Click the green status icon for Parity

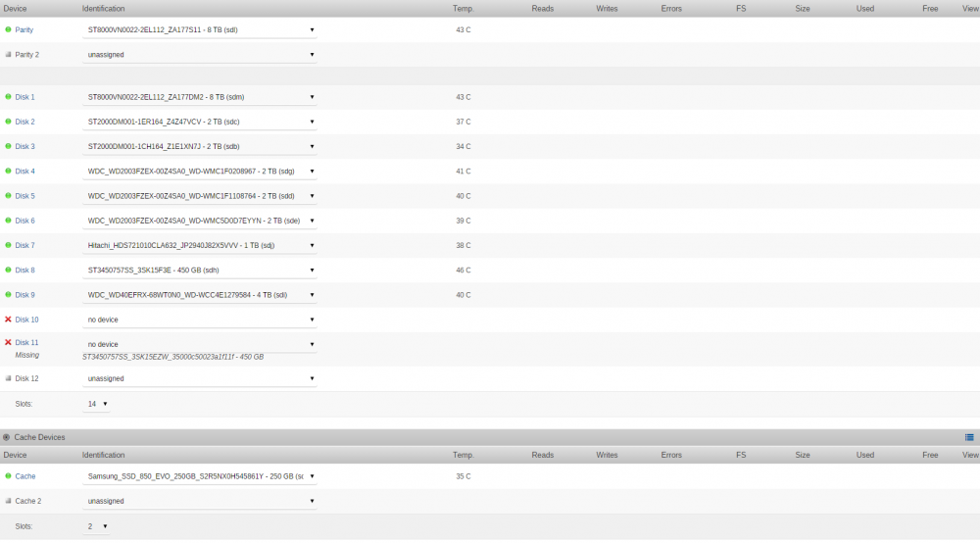coord(8,29)
